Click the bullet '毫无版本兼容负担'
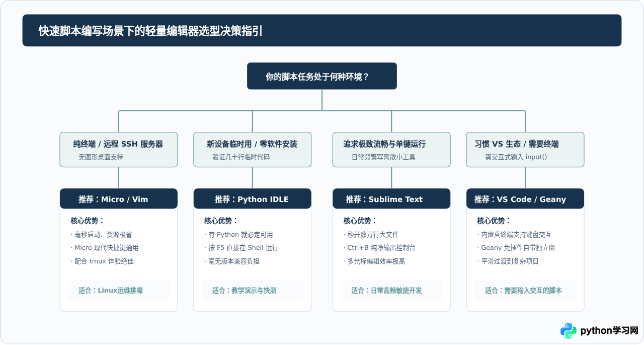 click(x=232, y=261)
